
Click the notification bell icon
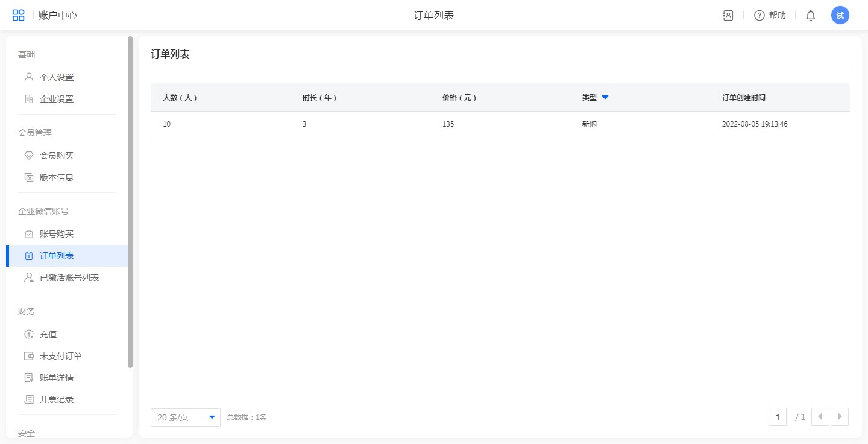tap(811, 16)
